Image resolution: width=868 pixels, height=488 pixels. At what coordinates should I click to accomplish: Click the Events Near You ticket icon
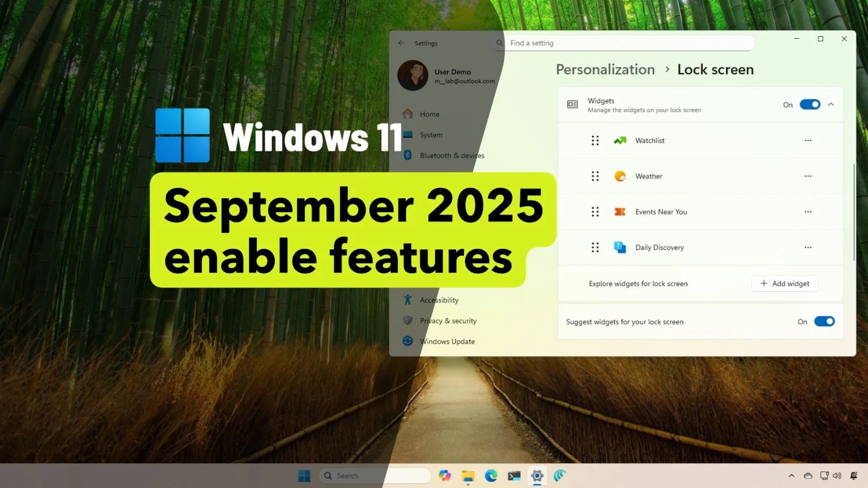(x=620, y=212)
